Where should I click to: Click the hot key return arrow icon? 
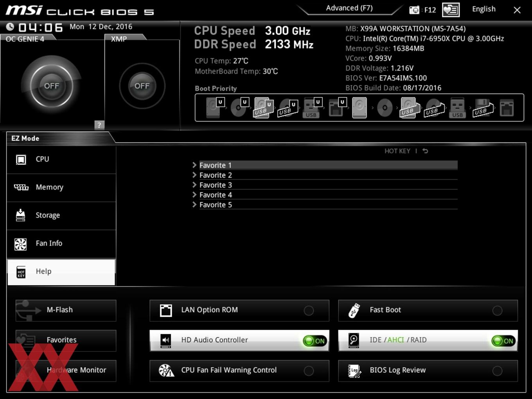425,151
